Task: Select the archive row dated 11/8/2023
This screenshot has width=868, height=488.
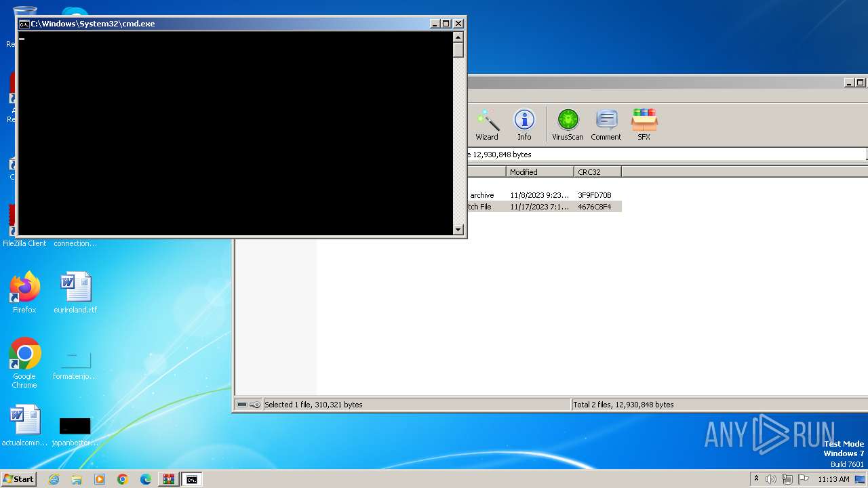Action: click(545, 195)
